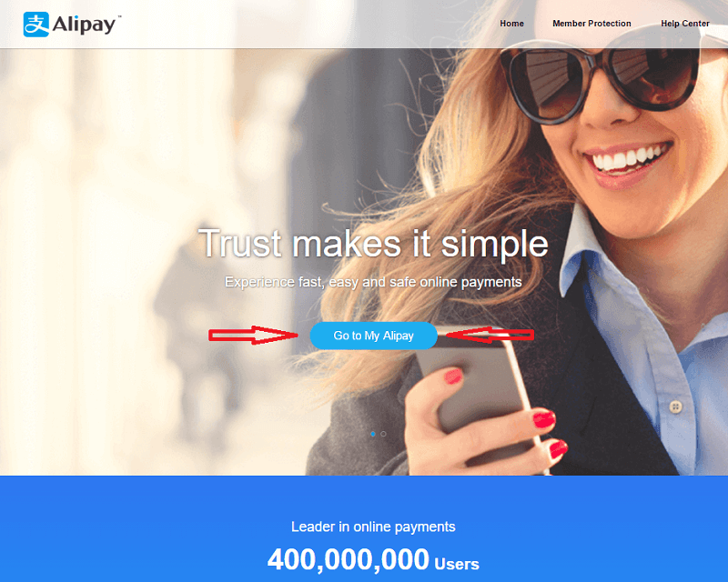Click the shirt button on the blue collar shirt

(x=675, y=407)
